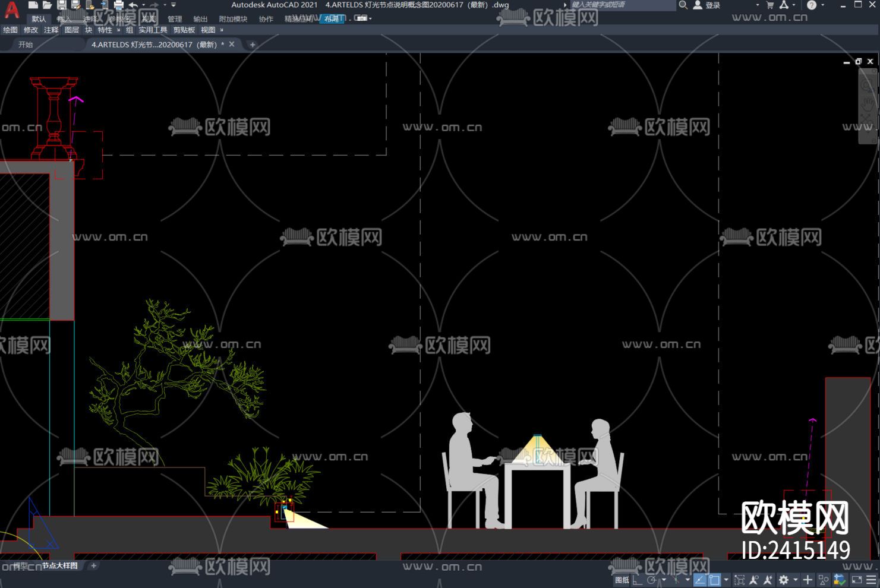
Task: Click the 视图 panel button
Action: pos(208,30)
